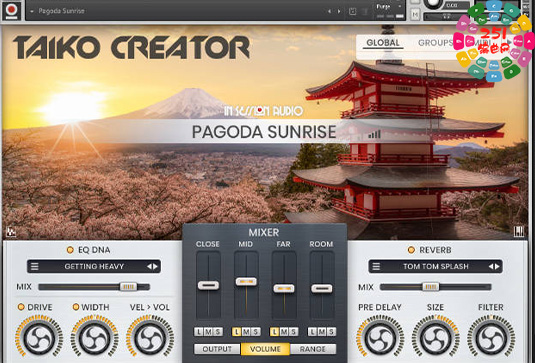535x363 pixels.
Task: Click the FAR mic fader handle
Action: [284, 288]
